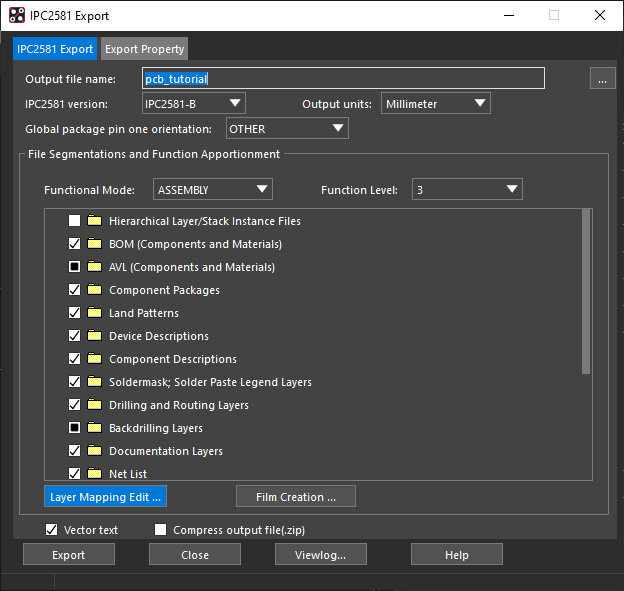Open the Function Level dropdown
This screenshot has height=591, width=624.
pyautogui.click(x=467, y=189)
